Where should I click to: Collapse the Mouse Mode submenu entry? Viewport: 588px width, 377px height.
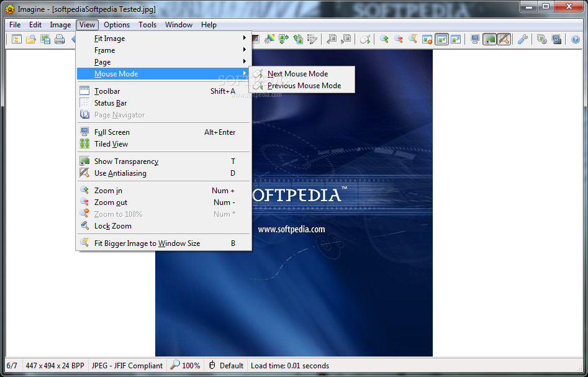coord(164,73)
